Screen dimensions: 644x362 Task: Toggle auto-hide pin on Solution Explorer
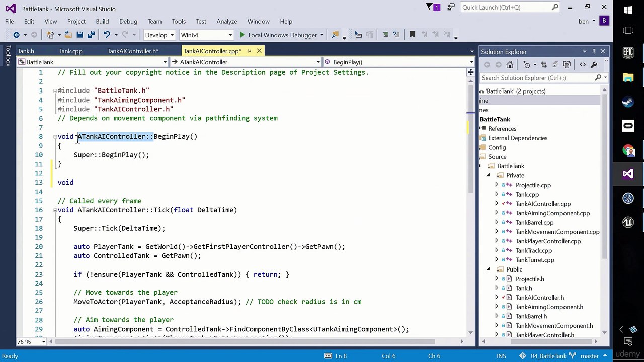tap(594, 51)
